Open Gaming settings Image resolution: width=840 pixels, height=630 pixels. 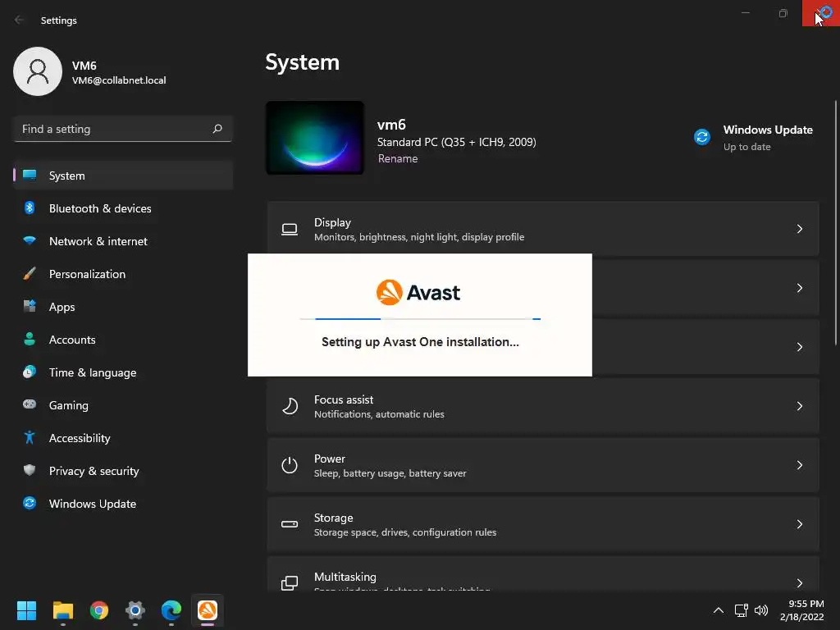click(x=123, y=405)
